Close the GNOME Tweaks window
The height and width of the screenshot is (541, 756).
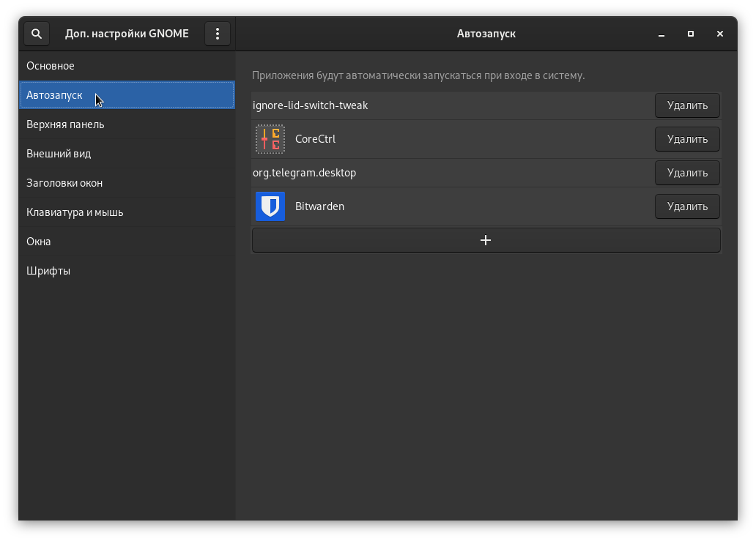pos(720,34)
